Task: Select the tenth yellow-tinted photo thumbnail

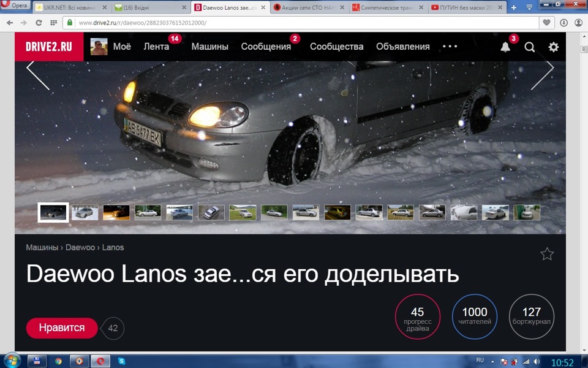Action: 337,213
